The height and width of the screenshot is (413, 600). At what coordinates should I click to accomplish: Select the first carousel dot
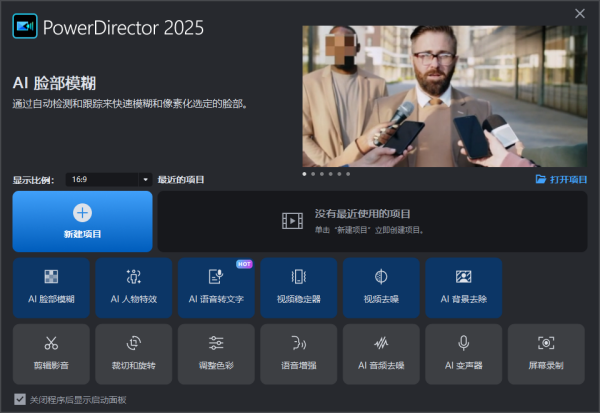[304, 174]
